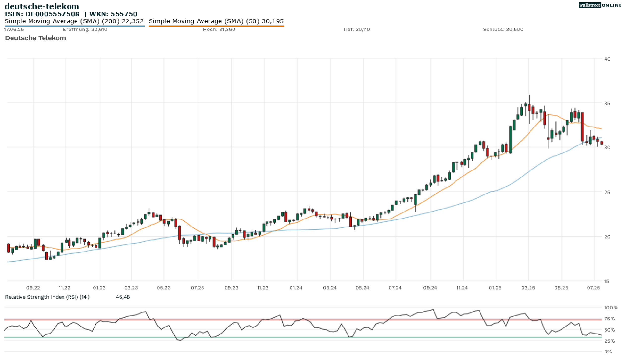Click the March 2025 peak candlestick wick
Viewport: 625px width, 364px height.
(529, 100)
